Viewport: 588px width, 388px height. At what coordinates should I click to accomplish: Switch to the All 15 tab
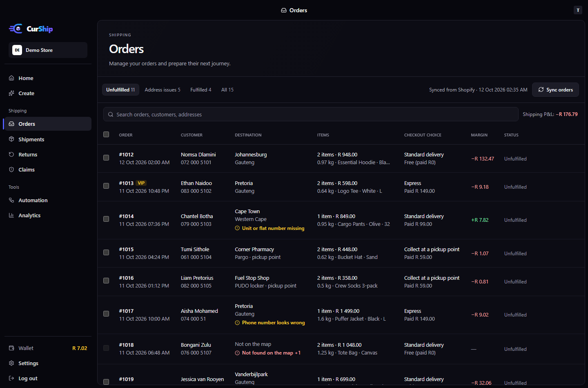point(227,89)
